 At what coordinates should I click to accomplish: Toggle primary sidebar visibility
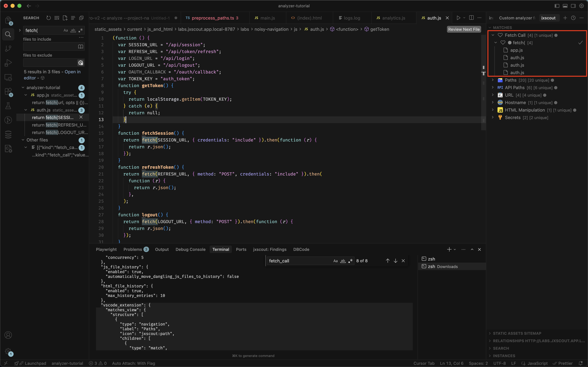click(x=557, y=6)
